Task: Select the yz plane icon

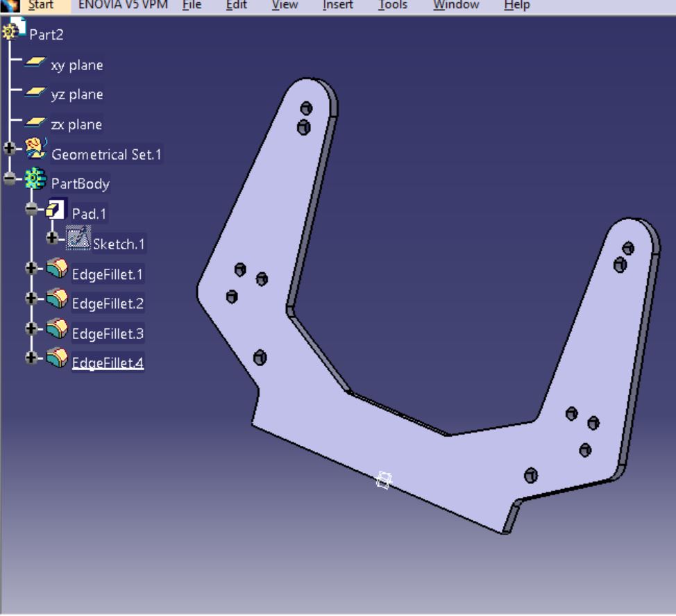Action: click(x=35, y=93)
